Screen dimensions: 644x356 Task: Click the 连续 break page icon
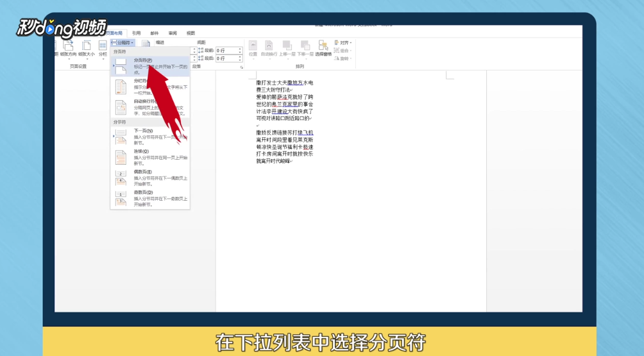pyautogui.click(x=121, y=157)
